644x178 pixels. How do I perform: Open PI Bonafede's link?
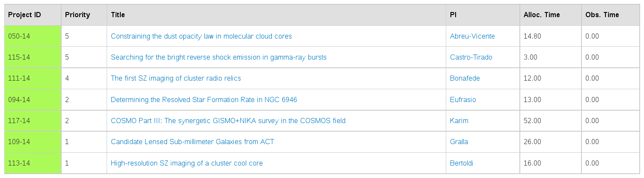pyautogui.click(x=465, y=78)
